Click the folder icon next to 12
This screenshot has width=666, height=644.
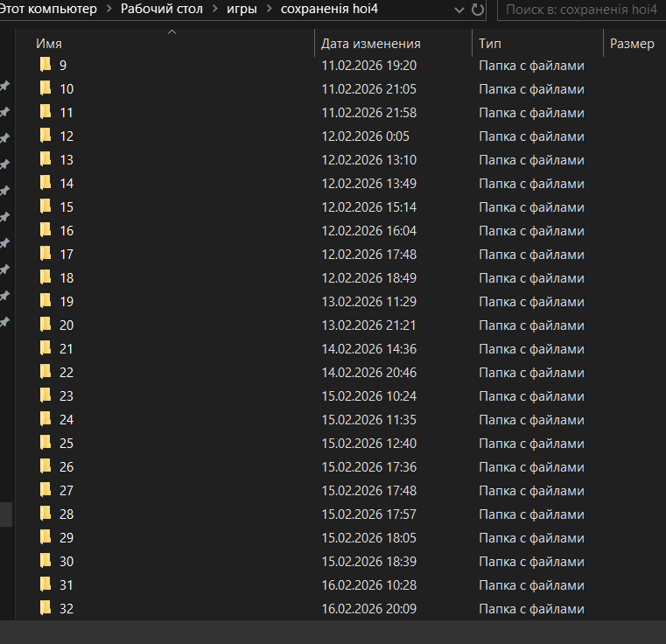pyautogui.click(x=46, y=136)
